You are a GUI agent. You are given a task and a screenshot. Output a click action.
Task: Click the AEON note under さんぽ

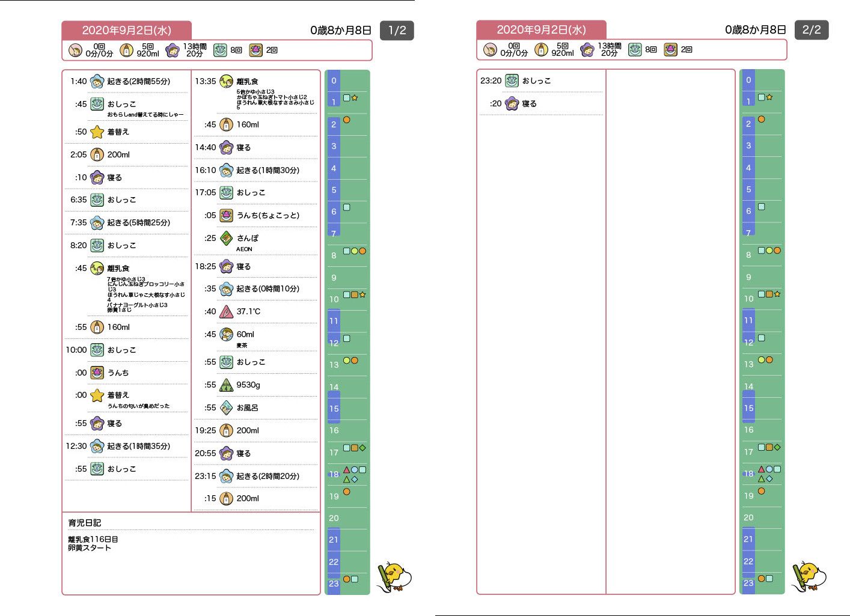(x=244, y=249)
